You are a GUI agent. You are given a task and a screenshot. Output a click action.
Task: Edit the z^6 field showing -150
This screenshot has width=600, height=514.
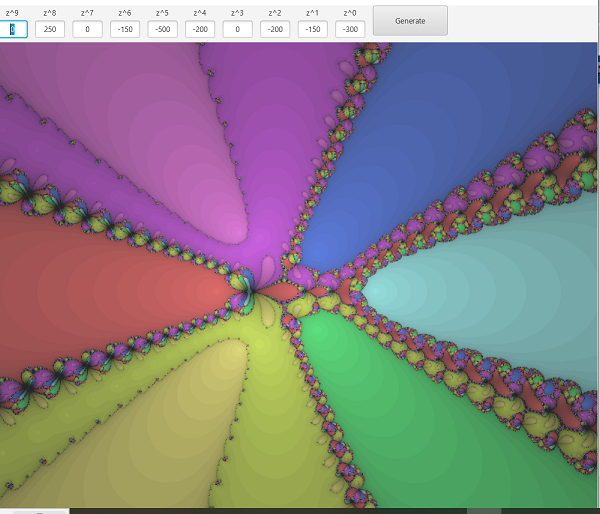125,29
